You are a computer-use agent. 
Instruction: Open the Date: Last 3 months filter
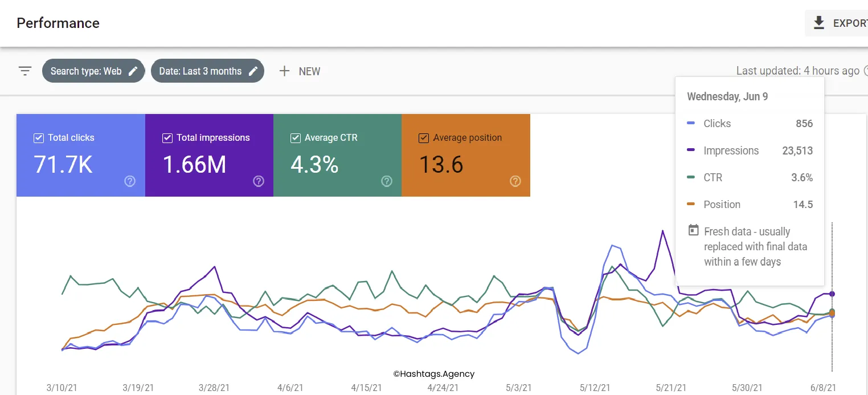point(200,71)
